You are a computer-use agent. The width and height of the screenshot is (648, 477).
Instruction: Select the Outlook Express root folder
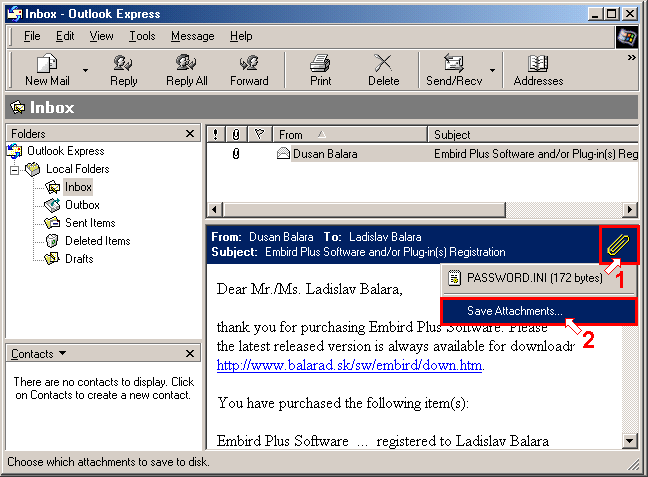click(x=66, y=151)
